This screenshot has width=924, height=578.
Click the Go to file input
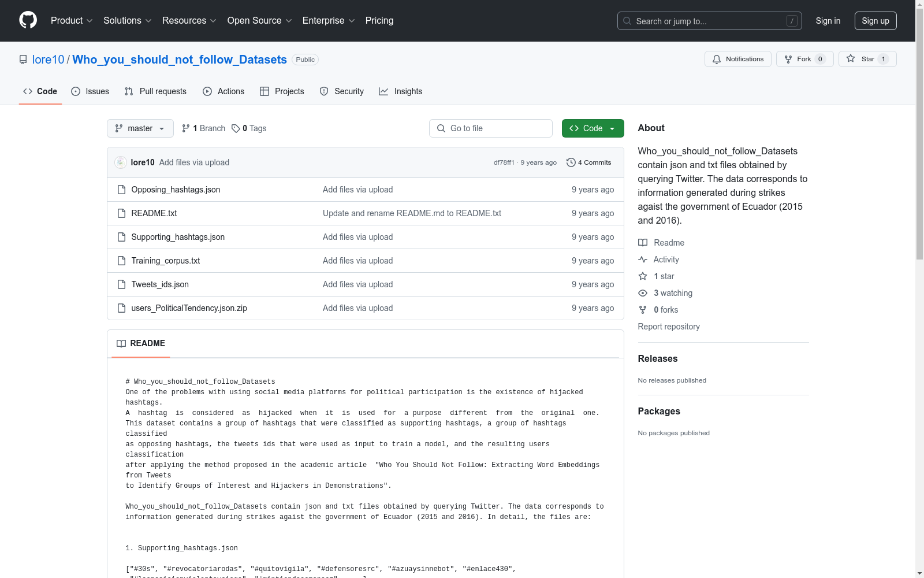491,128
